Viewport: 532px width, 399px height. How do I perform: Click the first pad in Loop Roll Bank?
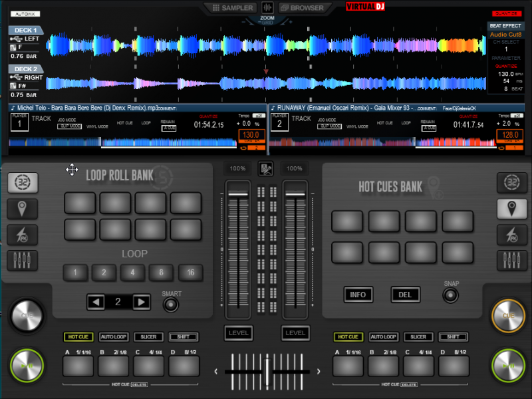click(x=80, y=203)
